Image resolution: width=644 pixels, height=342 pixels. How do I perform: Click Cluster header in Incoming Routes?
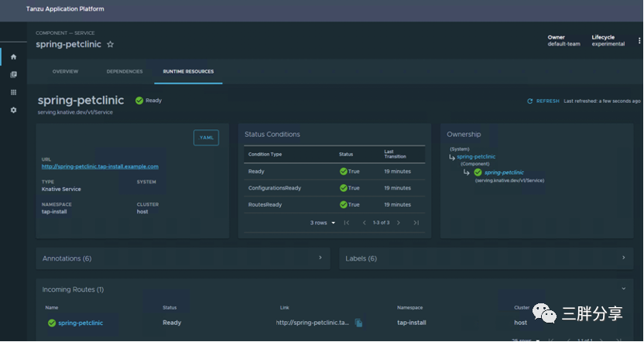coord(522,307)
